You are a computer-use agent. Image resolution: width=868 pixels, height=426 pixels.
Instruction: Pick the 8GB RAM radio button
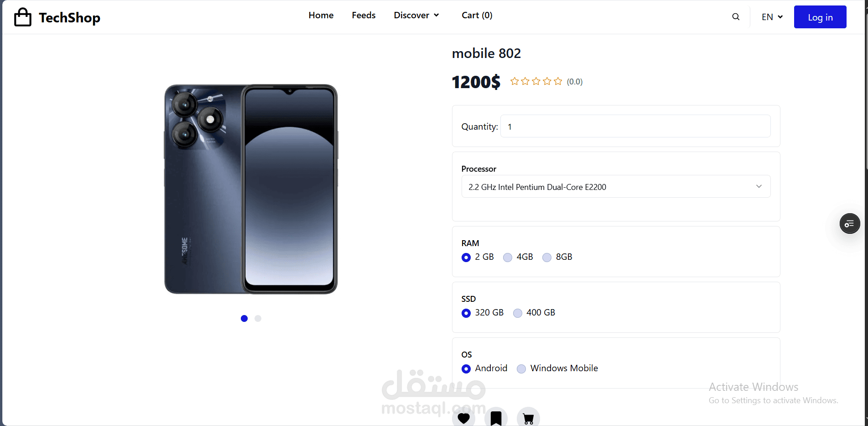pos(547,258)
